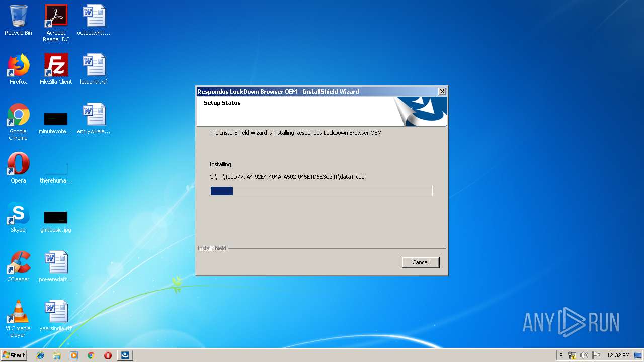Click the Setup Status heading
This screenshot has height=362, width=644.
click(222, 103)
